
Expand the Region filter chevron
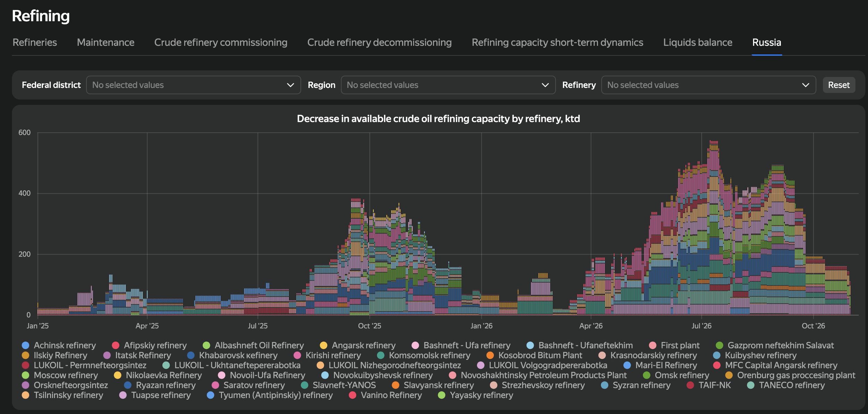[545, 85]
